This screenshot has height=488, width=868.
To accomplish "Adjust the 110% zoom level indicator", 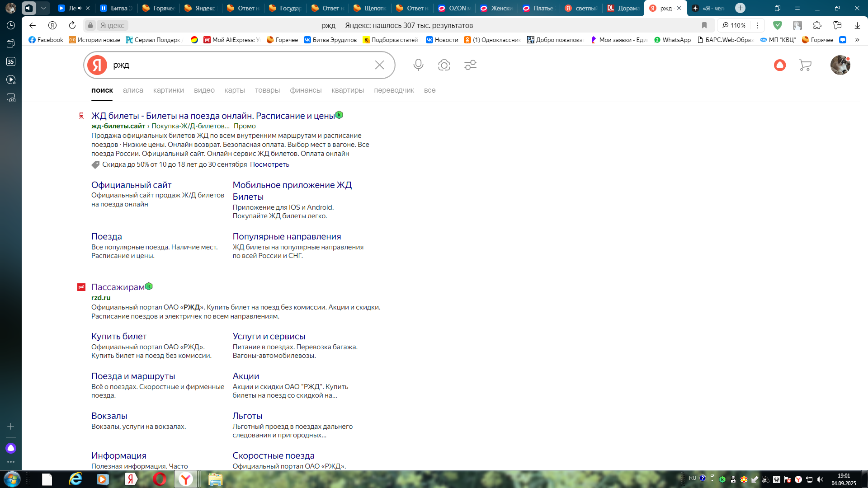I will coord(734,25).
